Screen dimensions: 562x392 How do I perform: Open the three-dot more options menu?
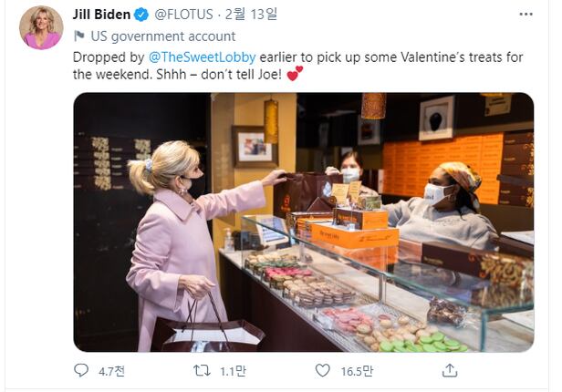click(x=526, y=15)
